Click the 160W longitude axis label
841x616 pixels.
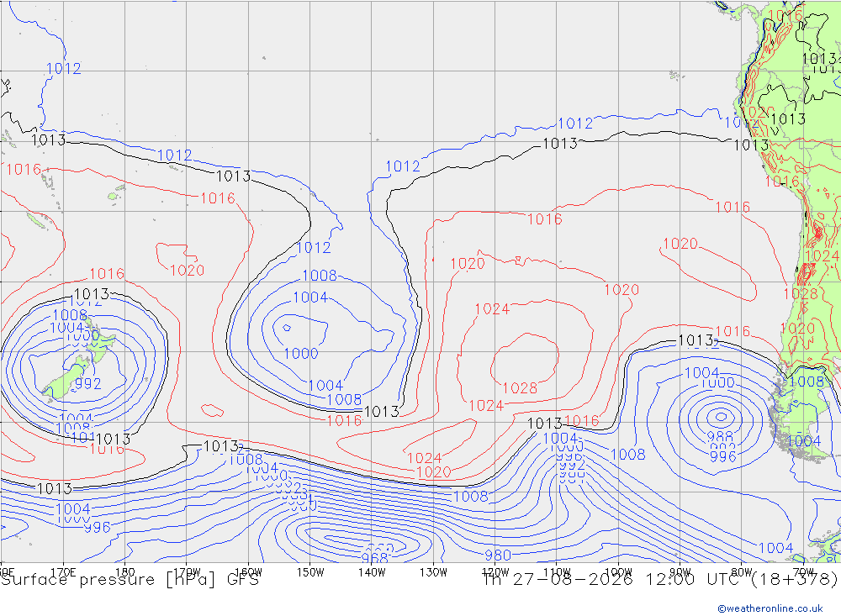pos(248,572)
